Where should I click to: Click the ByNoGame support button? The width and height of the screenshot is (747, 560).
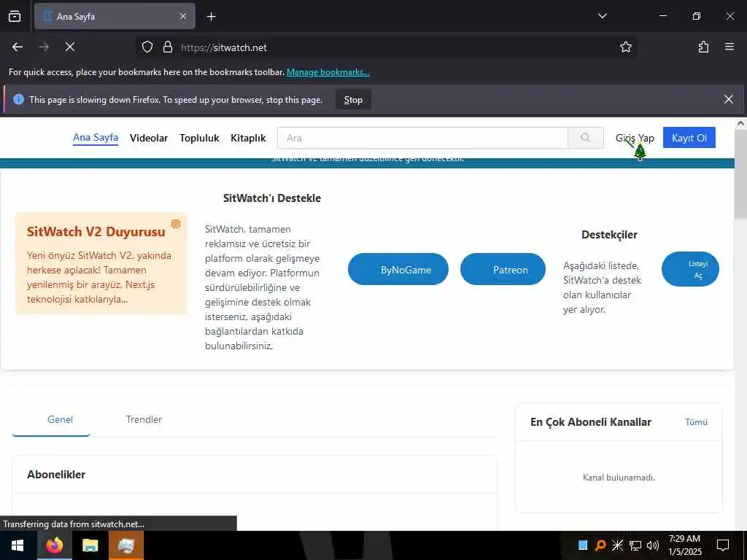pos(398,269)
